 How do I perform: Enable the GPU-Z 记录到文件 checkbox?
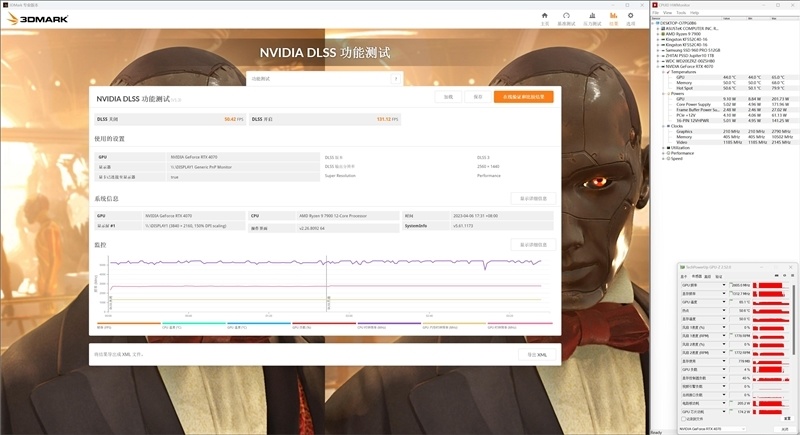click(x=684, y=419)
